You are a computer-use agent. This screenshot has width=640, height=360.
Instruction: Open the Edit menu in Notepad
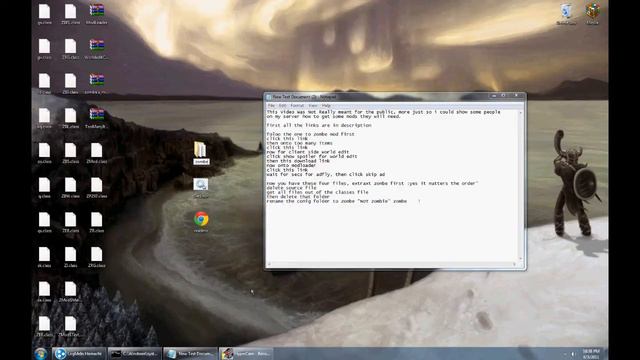pos(282,106)
